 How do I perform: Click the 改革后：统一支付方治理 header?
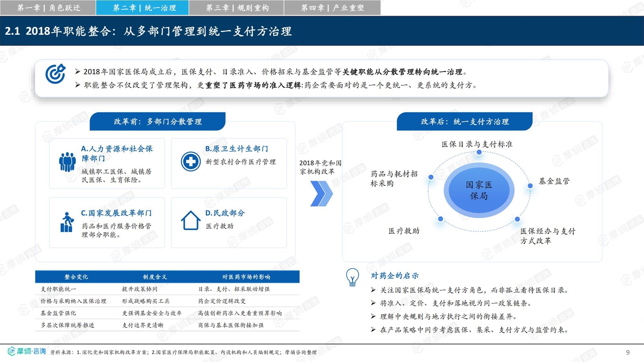point(465,121)
